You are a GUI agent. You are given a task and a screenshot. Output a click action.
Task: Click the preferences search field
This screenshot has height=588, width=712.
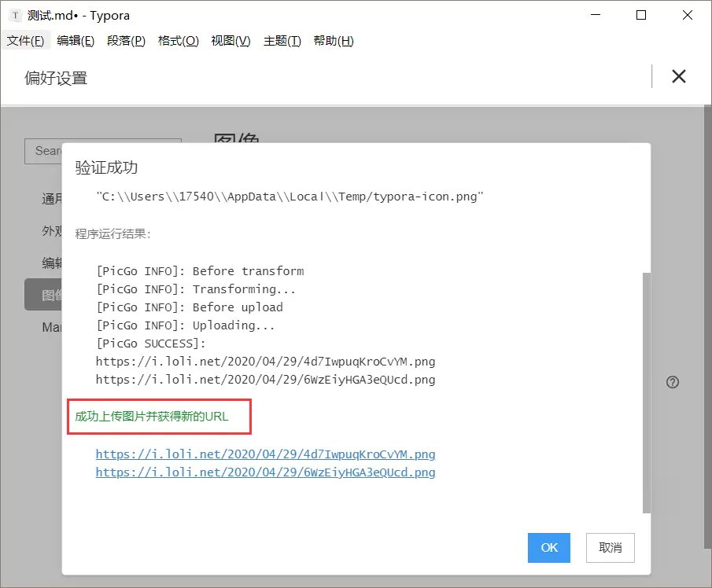click(x=43, y=151)
